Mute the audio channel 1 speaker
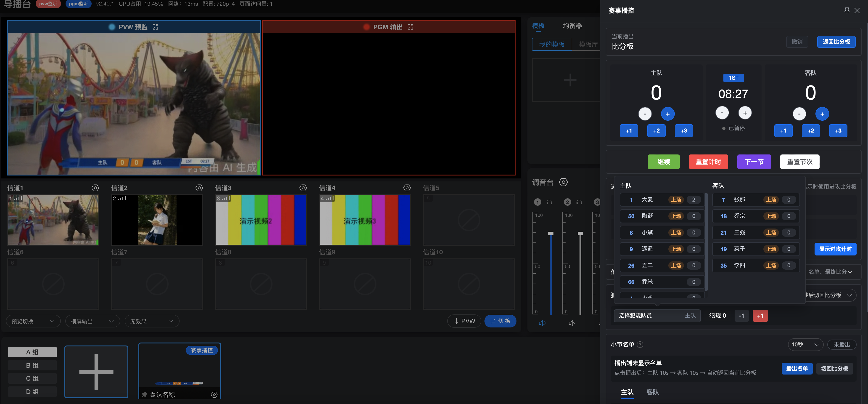The image size is (868, 404). (542, 323)
